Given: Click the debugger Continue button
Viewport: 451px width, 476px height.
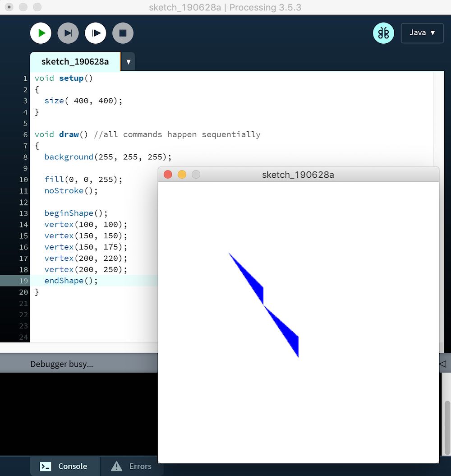Looking at the screenshot, I should [x=96, y=33].
